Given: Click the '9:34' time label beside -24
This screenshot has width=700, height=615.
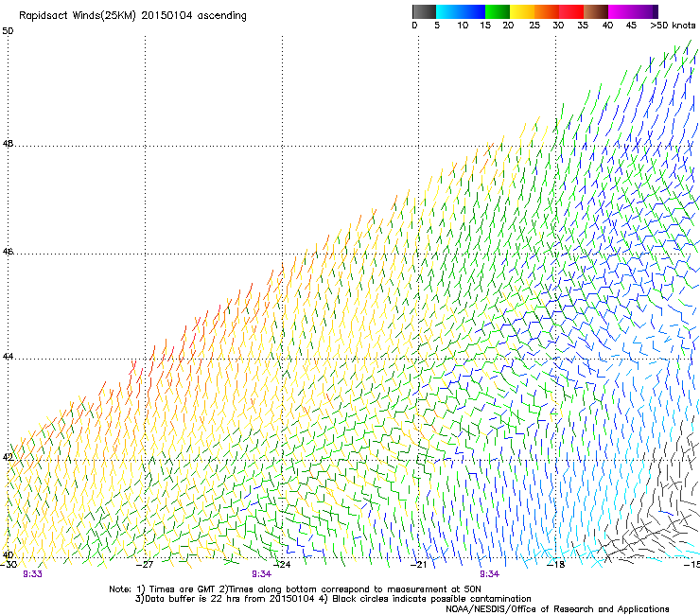Looking at the screenshot, I should [262, 574].
